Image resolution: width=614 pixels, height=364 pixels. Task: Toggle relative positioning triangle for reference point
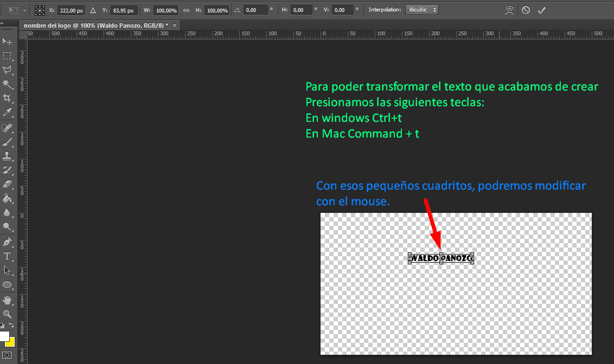point(93,10)
